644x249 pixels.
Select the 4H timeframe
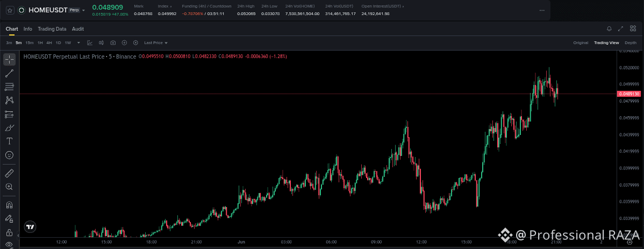[49, 42]
